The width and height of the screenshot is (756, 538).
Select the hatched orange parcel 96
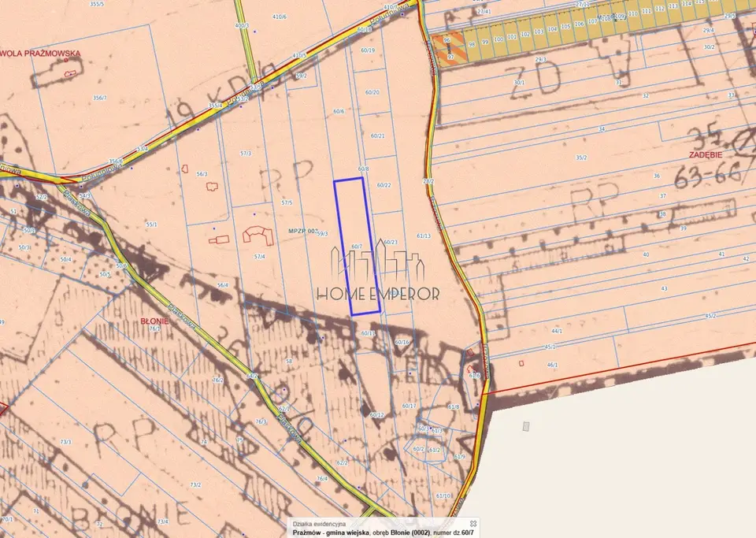[447, 49]
